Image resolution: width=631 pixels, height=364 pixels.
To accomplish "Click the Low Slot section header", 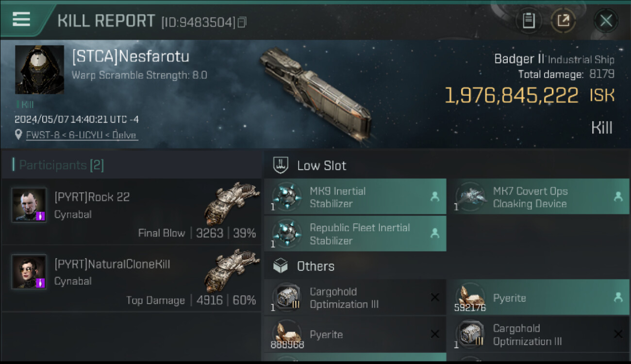I will point(321,165).
